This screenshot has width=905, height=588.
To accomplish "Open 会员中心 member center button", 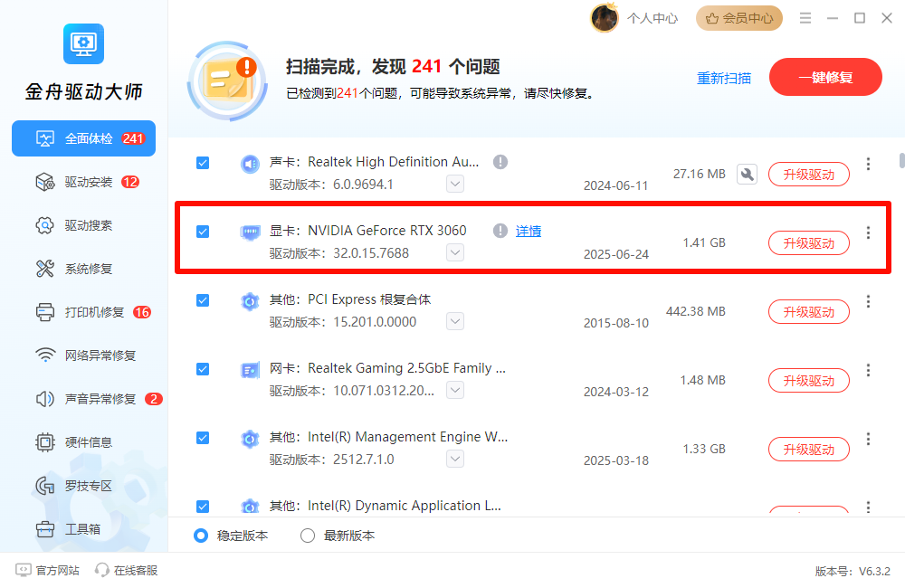I will pos(739,18).
